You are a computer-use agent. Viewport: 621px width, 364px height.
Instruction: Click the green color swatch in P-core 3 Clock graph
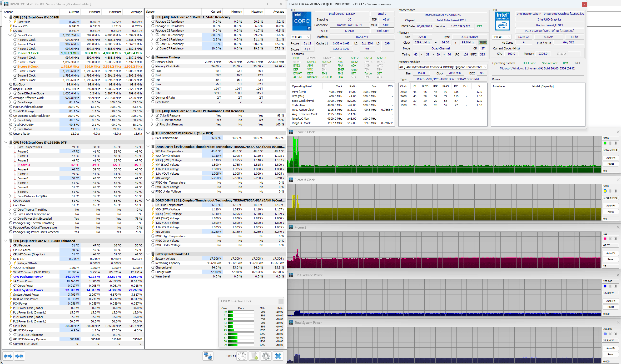(605, 143)
